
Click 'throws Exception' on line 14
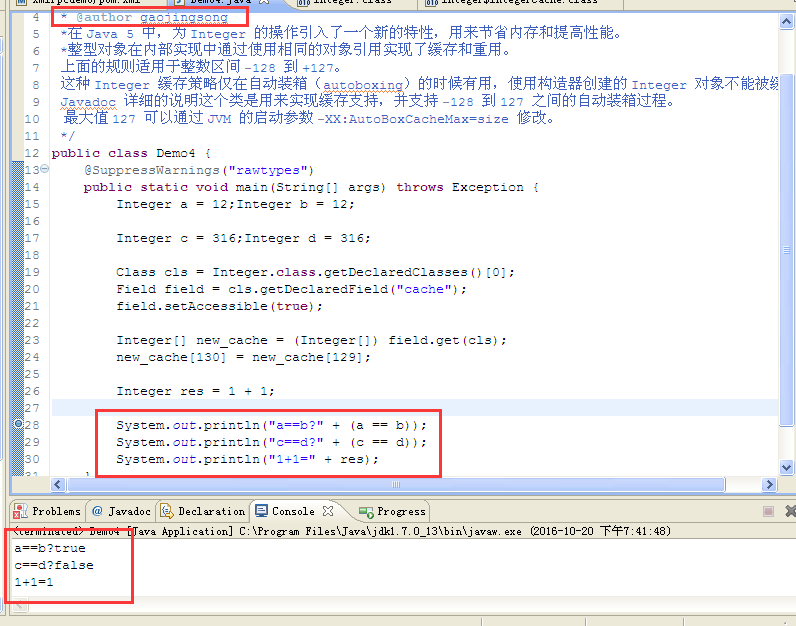point(460,187)
